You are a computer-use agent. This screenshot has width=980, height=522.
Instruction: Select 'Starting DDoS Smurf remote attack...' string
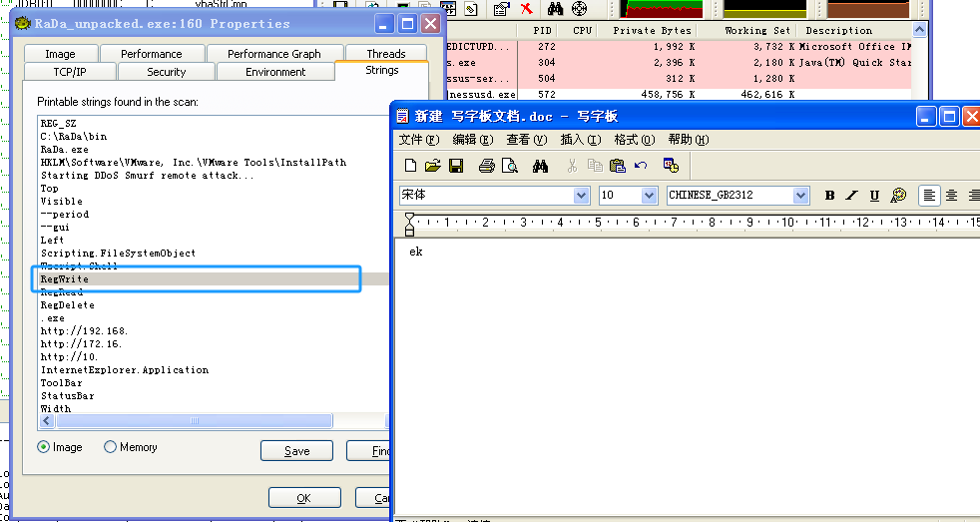point(147,175)
